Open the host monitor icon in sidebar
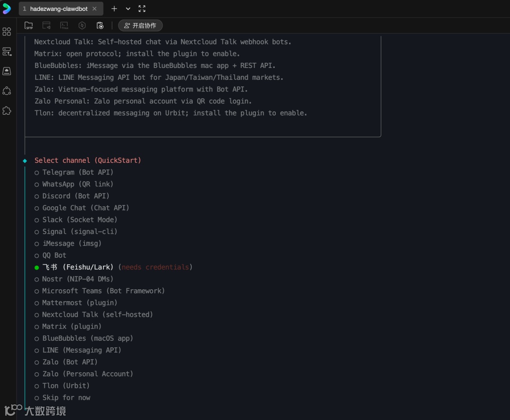This screenshot has width=510, height=420. click(7, 71)
